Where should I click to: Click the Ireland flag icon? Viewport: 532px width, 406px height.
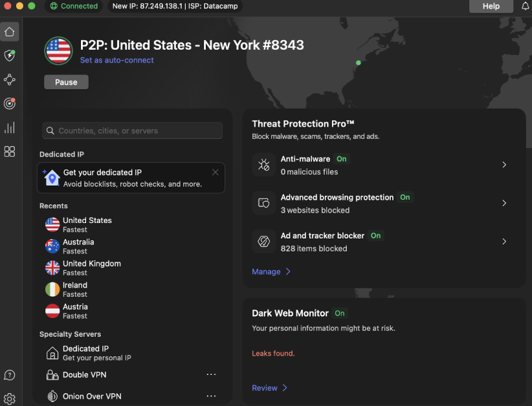tap(52, 290)
